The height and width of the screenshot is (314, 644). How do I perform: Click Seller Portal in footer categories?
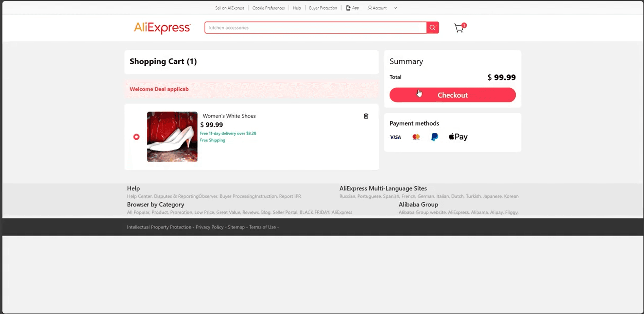[x=285, y=212]
